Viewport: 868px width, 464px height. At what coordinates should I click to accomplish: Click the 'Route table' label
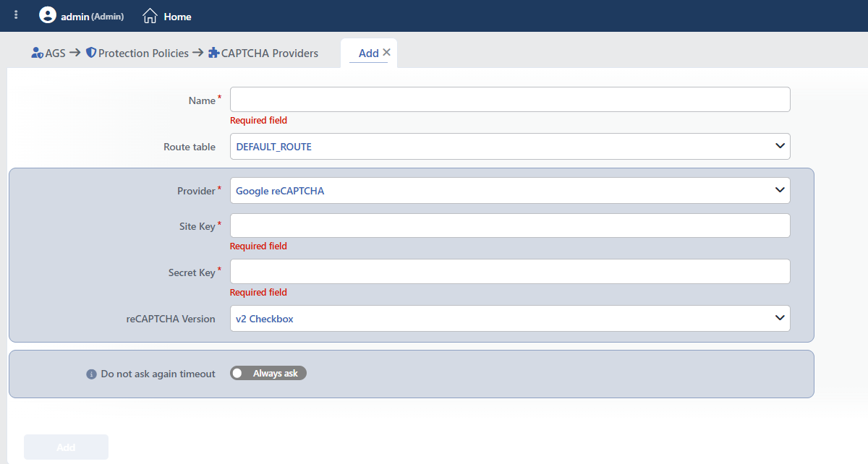[x=190, y=147]
